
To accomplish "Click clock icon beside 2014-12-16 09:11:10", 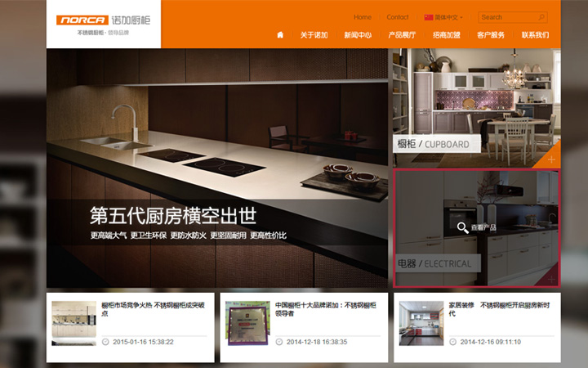I will [x=452, y=342].
